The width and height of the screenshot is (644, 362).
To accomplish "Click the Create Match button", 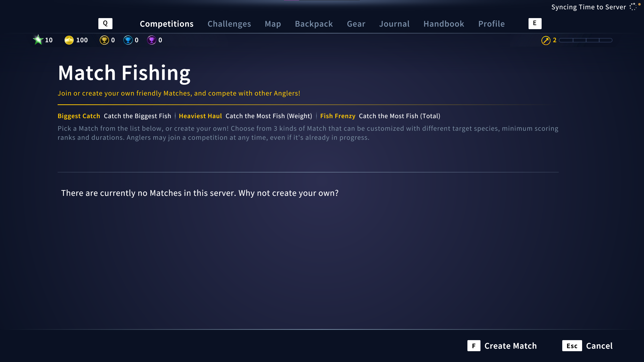I will pos(502,346).
